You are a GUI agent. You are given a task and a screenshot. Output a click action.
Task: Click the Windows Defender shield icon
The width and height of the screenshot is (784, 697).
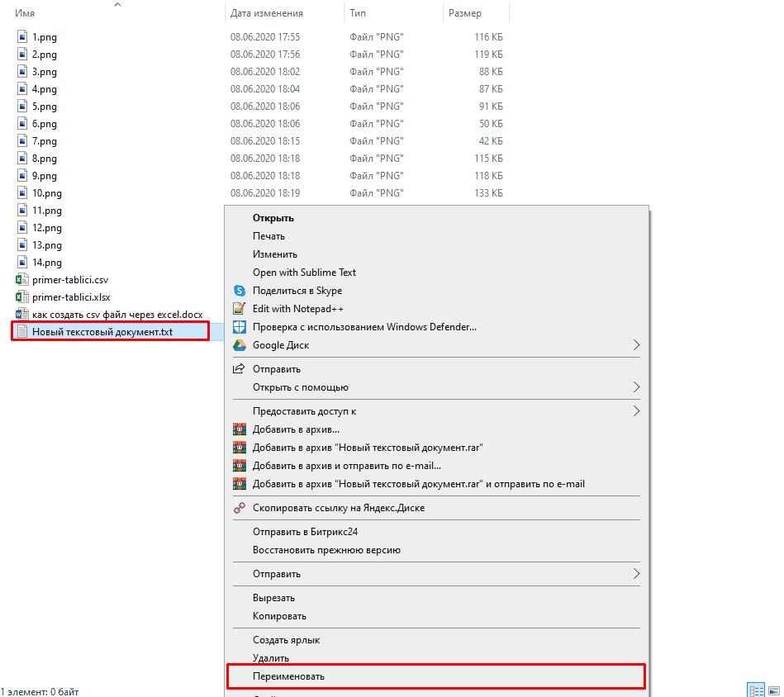tap(240, 327)
